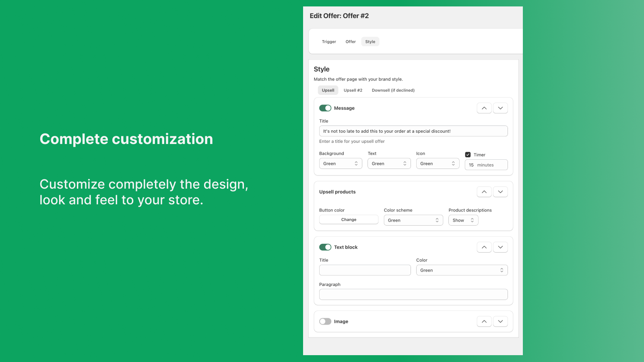
Task: Switch to the Trigger tab
Action: (329, 42)
